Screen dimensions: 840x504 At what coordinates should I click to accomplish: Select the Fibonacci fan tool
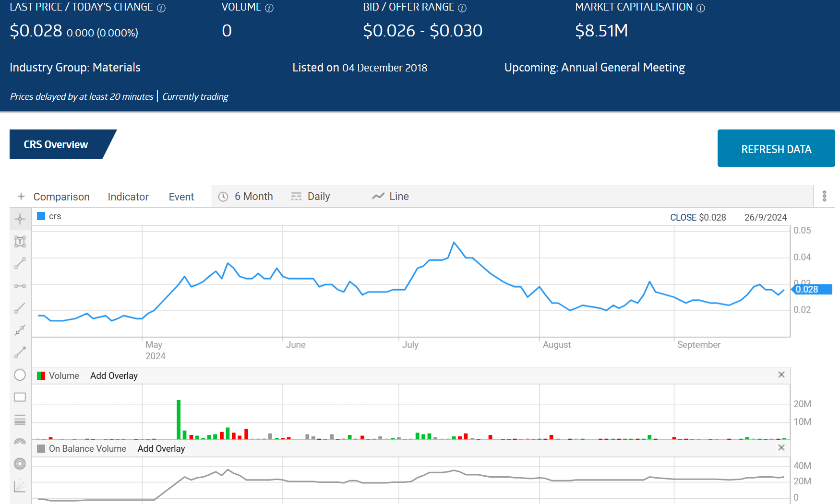(20, 486)
